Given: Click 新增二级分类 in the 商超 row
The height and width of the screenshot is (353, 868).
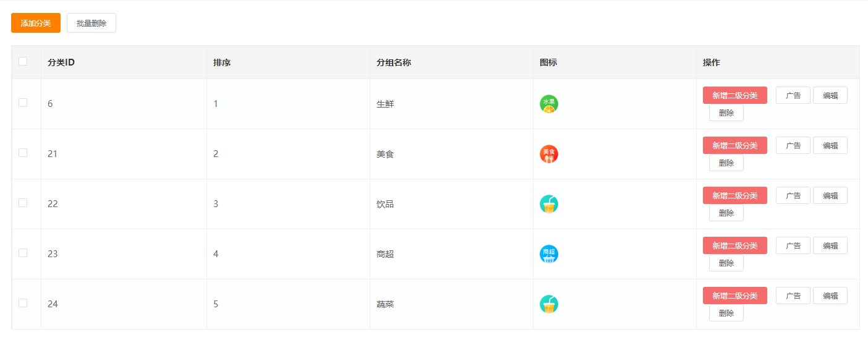Looking at the screenshot, I should [x=735, y=245].
